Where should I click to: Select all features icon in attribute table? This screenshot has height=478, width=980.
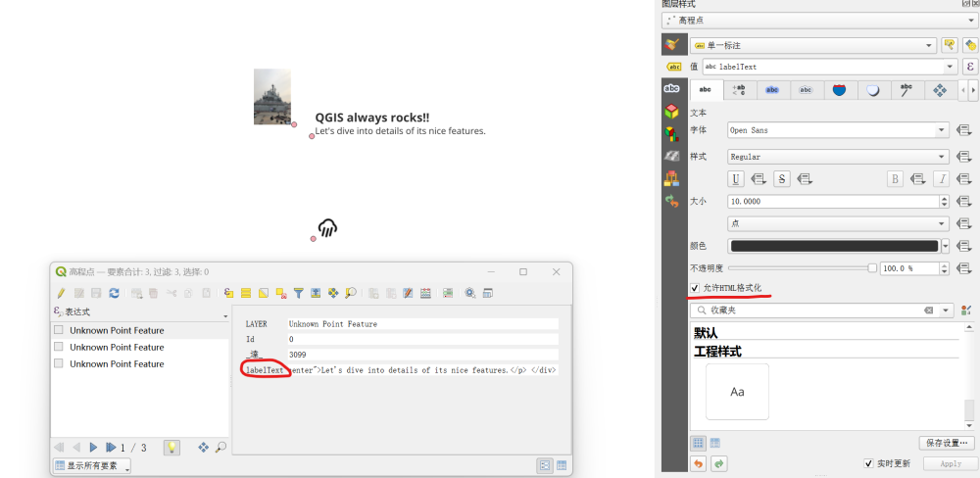pyautogui.click(x=246, y=293)
